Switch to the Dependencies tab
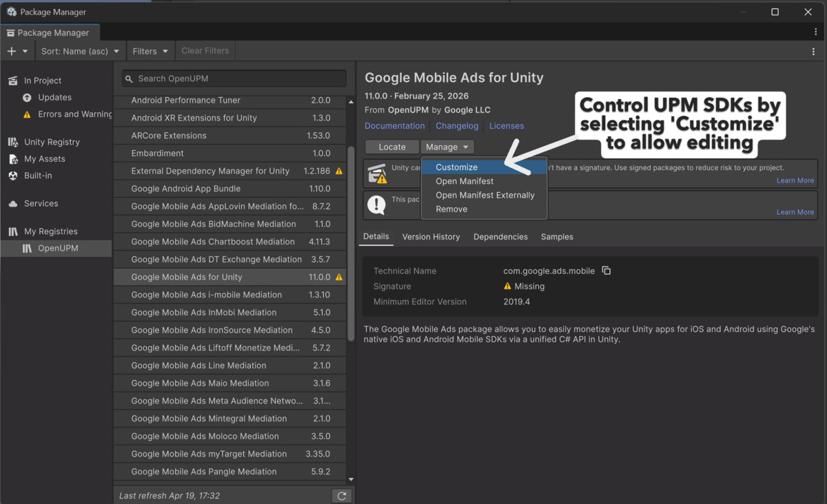This screenshot has height=504, width=827. tap(500, 237)
